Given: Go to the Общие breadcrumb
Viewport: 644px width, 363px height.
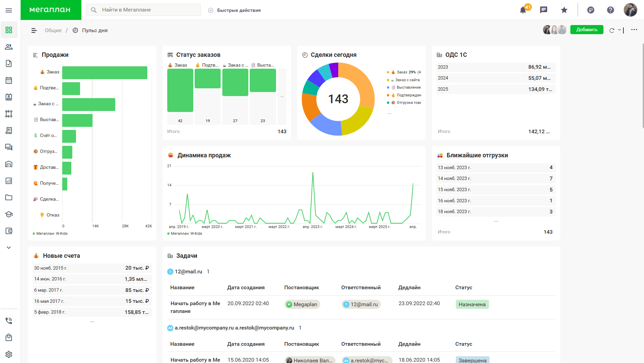Looking at the screenshot, I should tap(53, 30).
